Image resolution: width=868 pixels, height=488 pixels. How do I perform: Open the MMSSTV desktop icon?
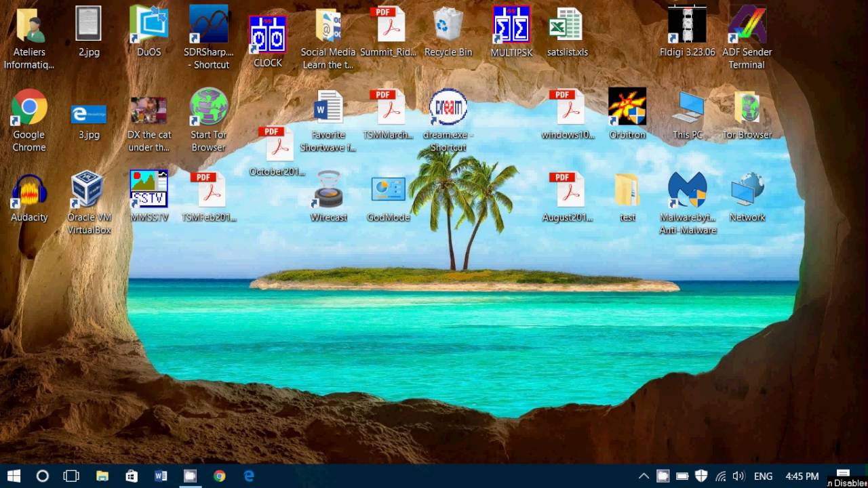[149, 190]
